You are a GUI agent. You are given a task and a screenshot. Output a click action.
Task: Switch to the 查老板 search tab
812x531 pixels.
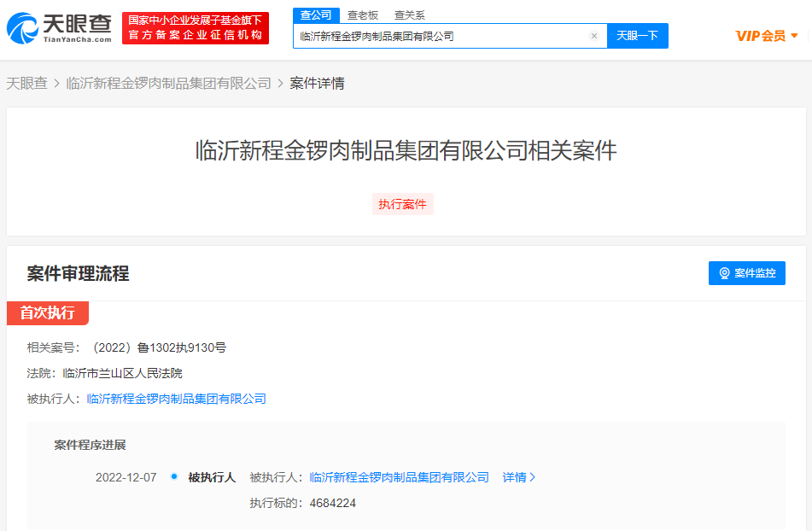pos(363,15)
